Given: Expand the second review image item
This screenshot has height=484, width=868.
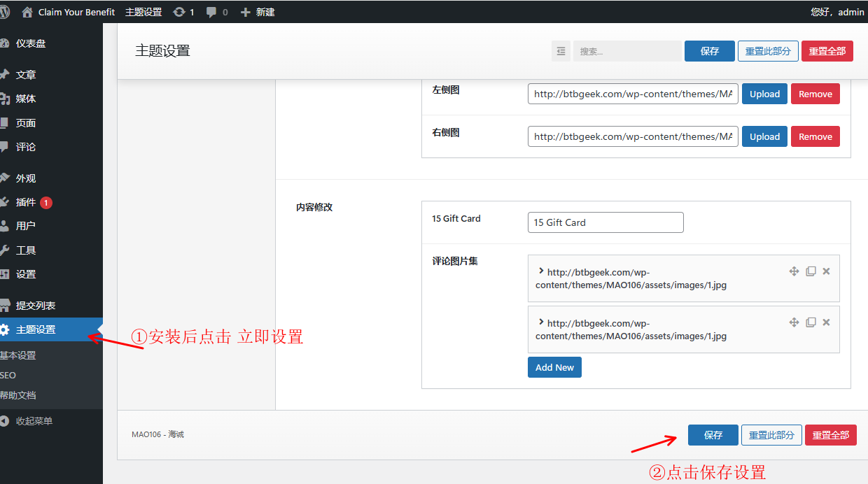Looking at the screenshot, I should [541, 322].
